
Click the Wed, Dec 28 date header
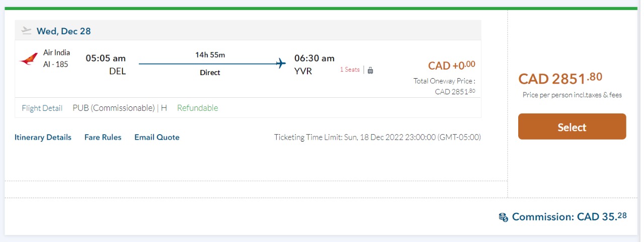pos(63,31)
